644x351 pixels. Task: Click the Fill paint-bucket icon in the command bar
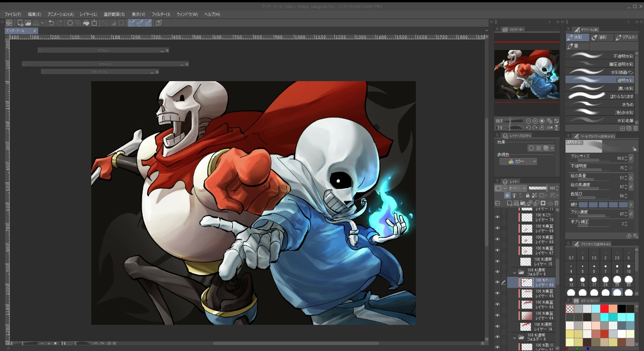[x=86, y=23]
